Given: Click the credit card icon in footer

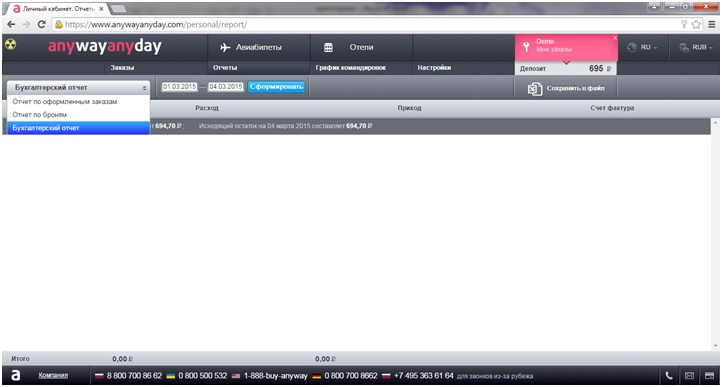Looking at the screenshot, I should (710, 375).
